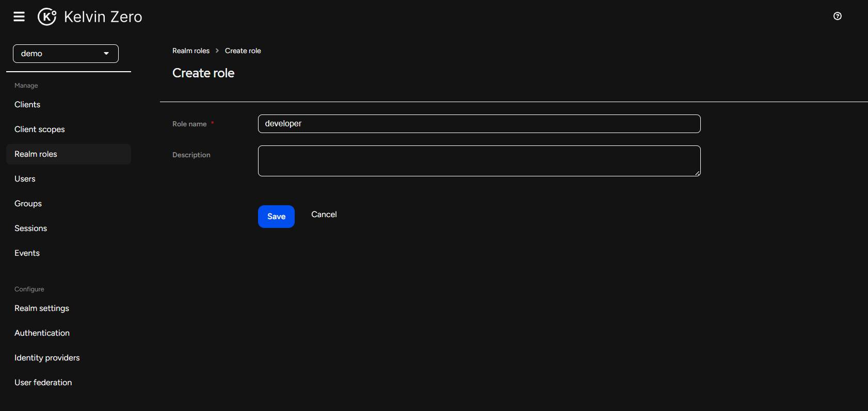
Task: View Sessions from the sidebar
Action: [30, 228]
